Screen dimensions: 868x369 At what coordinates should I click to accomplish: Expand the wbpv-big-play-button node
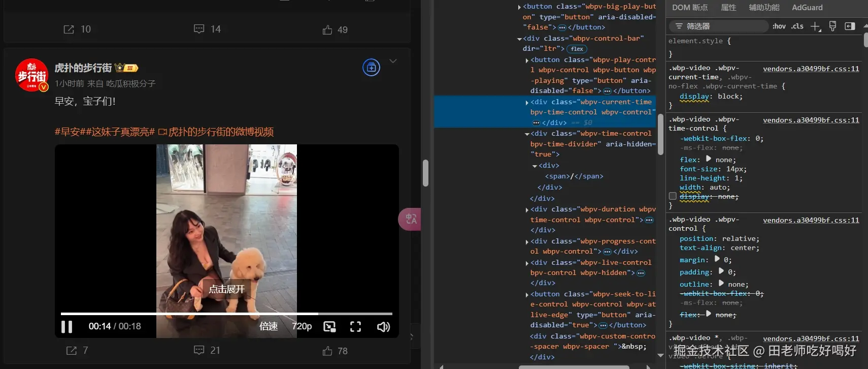[519, 7]
